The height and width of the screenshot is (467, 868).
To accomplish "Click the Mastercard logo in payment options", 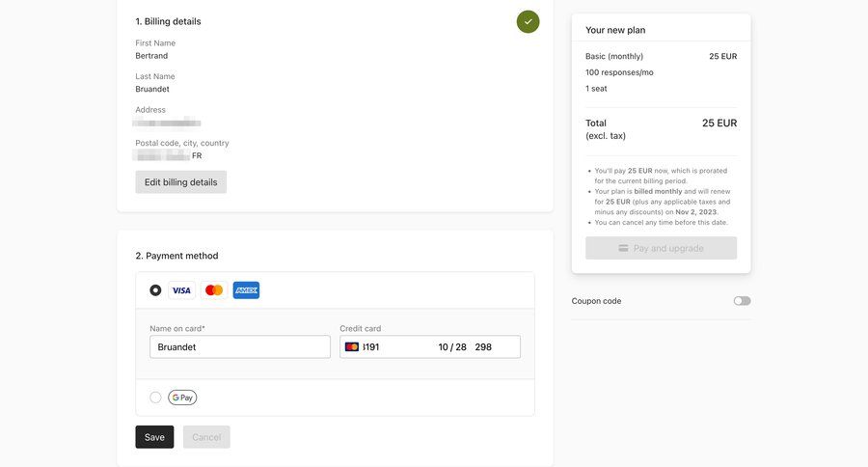I will pyautogui.click(x=214, y=290).
